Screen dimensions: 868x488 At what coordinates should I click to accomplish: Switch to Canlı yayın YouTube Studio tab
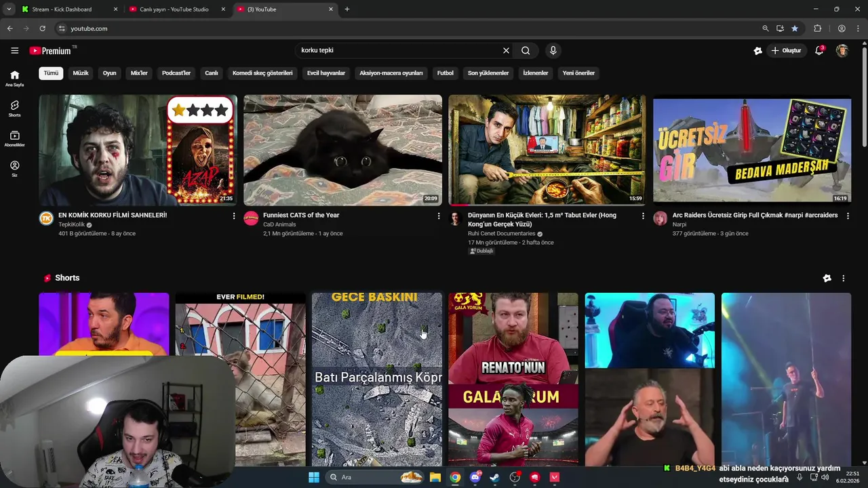click(178, 9)
